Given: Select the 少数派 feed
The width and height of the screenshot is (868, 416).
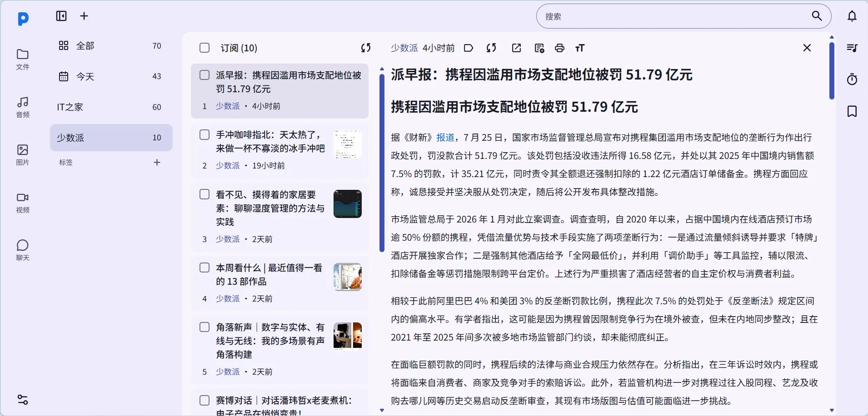Looking at the screenshot, I should (x=111, y=138).
